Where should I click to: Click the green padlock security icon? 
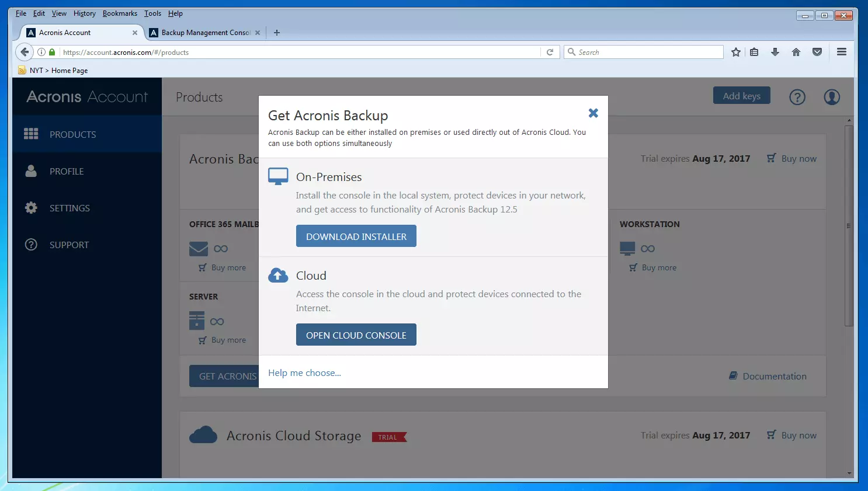(x=52, y=52)
